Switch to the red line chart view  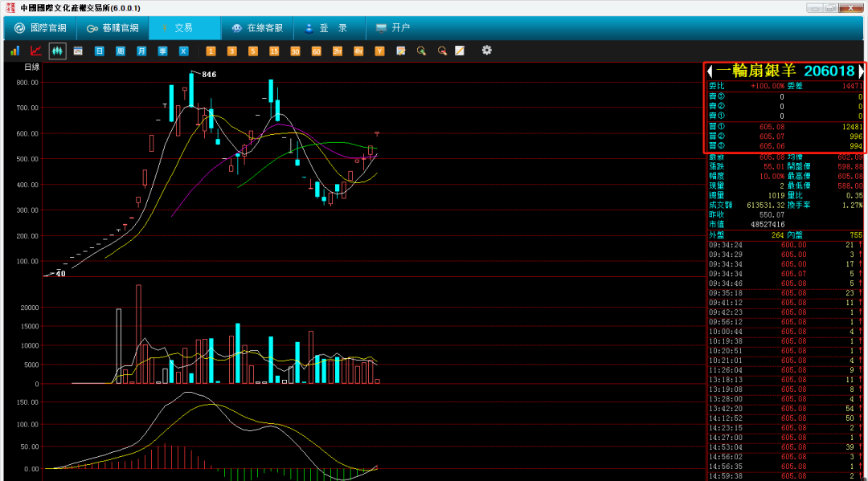coord(36,51)
